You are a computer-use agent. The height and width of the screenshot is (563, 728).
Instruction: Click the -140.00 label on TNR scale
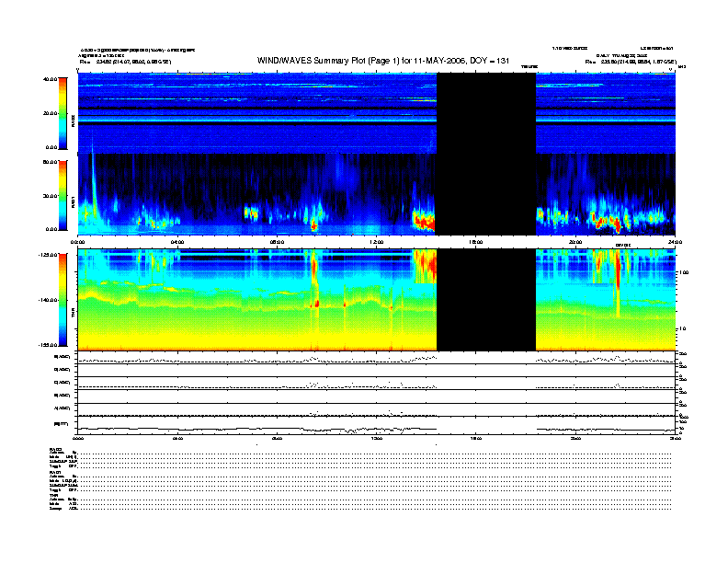pos(48,300)
